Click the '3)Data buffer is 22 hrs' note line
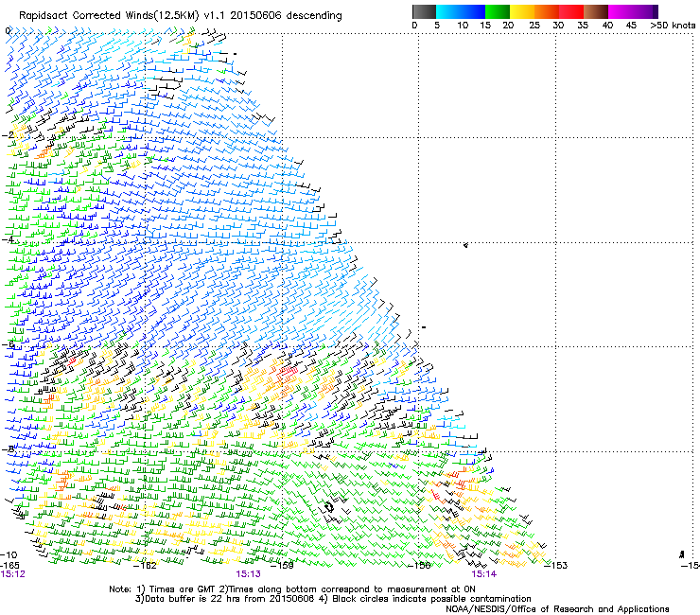 (x=333, y=599)
